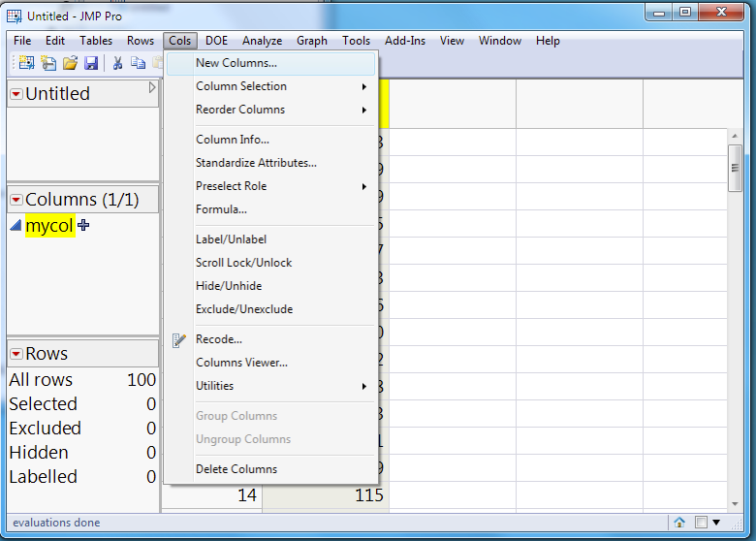Click the New Script toolbar icon
Screen dimensions: 756x541
(x=48, y=63)
